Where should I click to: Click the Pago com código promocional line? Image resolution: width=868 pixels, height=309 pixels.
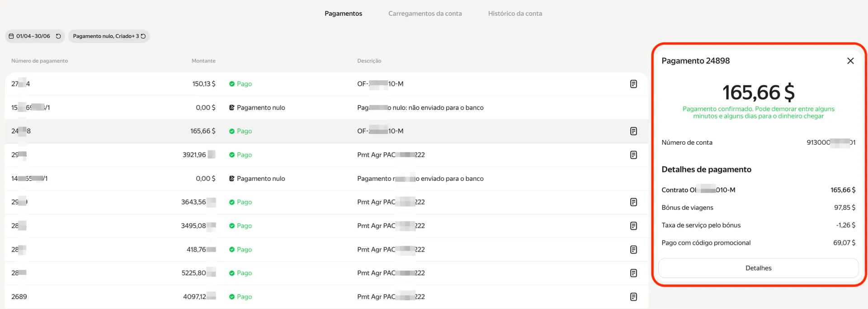click(x=758, y=243)
